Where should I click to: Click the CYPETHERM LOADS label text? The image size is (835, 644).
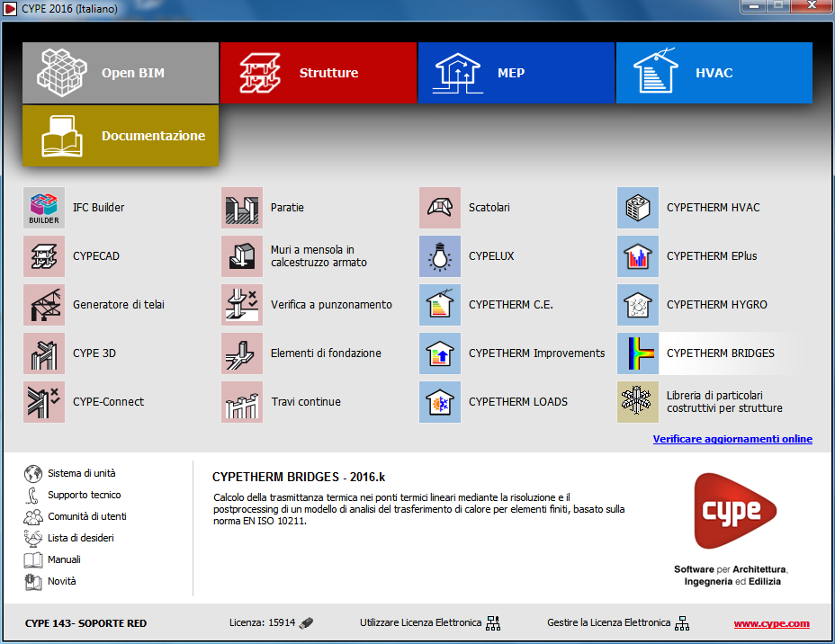click(518, 402)
